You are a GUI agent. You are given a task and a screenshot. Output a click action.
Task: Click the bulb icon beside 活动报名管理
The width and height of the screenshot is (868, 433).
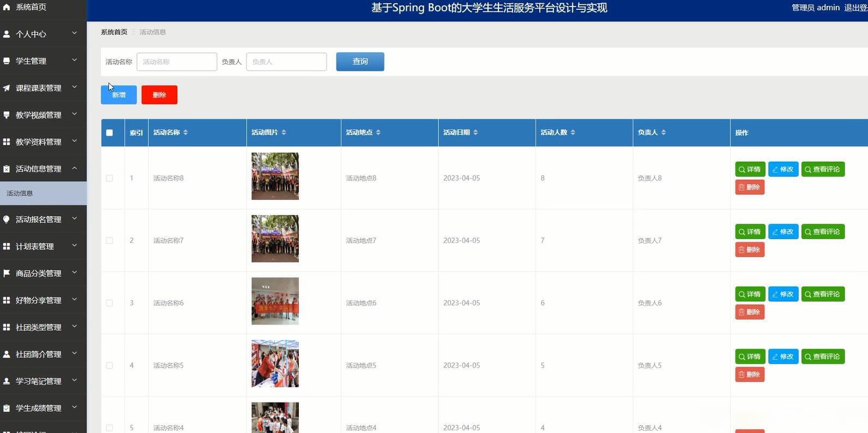tap(7, 219)
